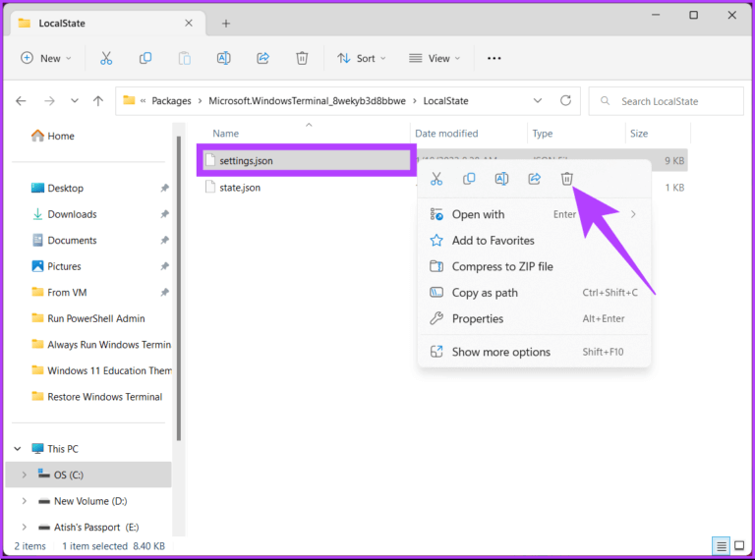Open the Restore Windows Terminal folder
The height and width of the screenshot is (560, 755).
(96, 397)
